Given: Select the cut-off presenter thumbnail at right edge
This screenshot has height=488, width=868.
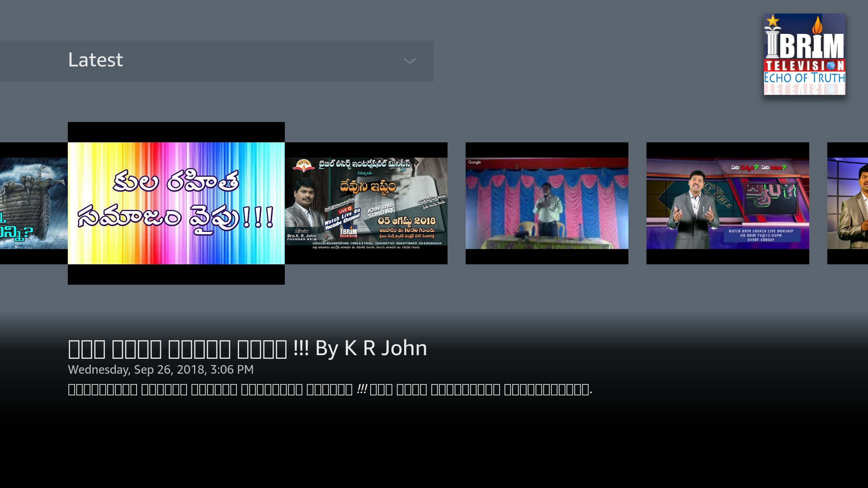Looking at the screenshot, I should (848, 203).
